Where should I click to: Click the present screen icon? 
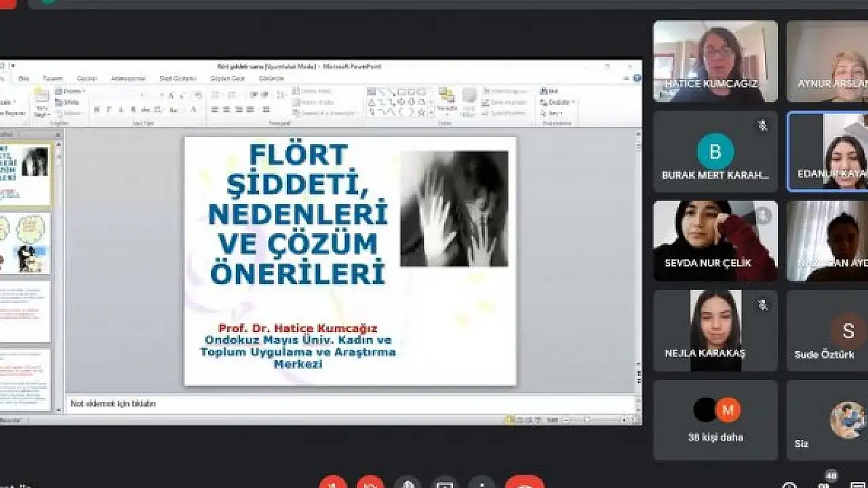(445, 483)
